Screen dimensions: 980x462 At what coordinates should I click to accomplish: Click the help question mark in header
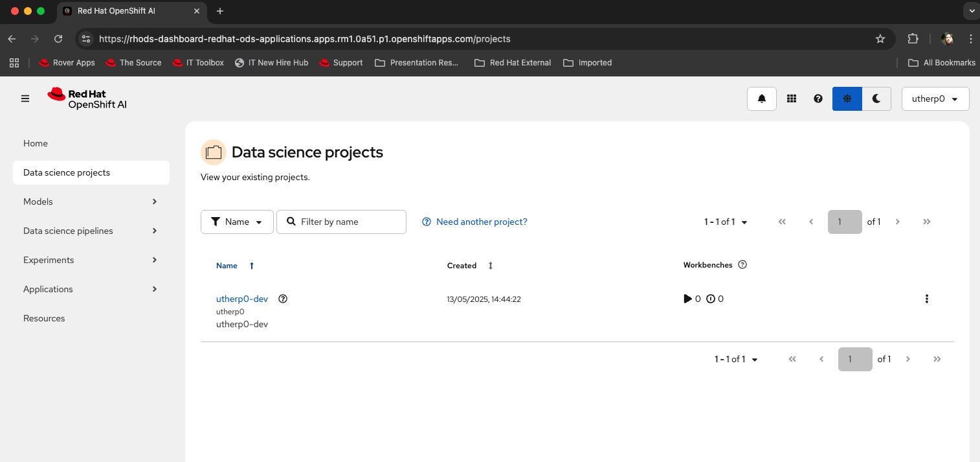click(818, 98)
